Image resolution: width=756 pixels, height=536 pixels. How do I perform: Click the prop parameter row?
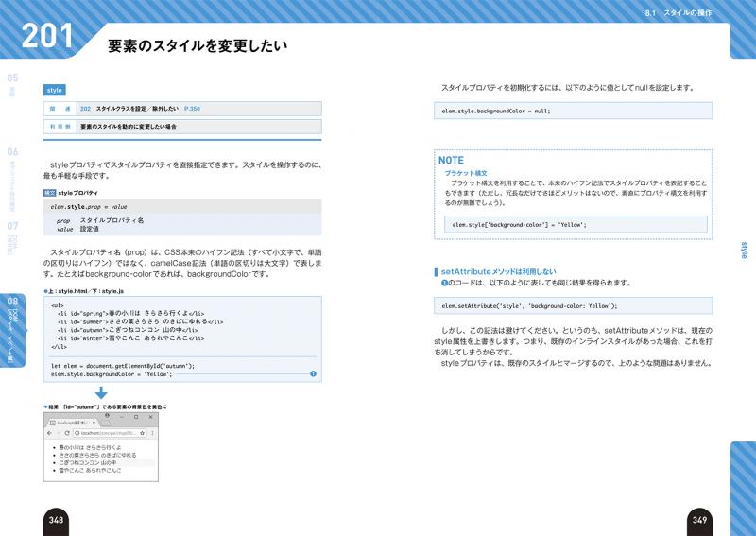pos(100,220)
